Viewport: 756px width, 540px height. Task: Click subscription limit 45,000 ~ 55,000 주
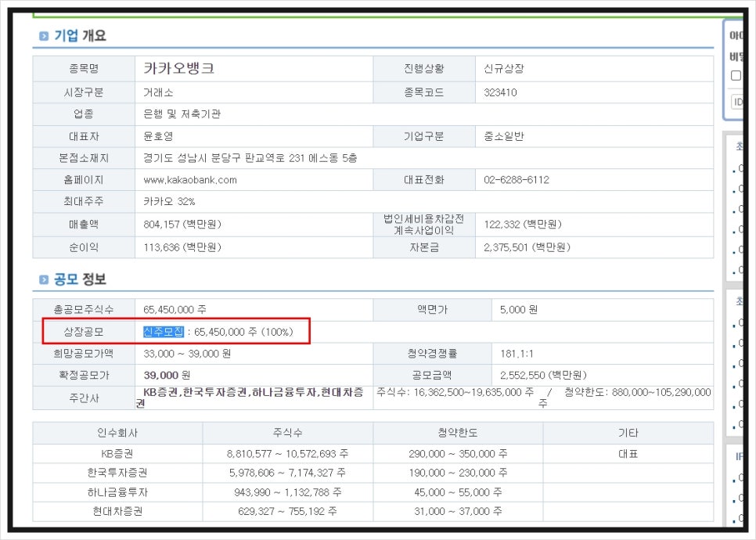pos(458,492)
